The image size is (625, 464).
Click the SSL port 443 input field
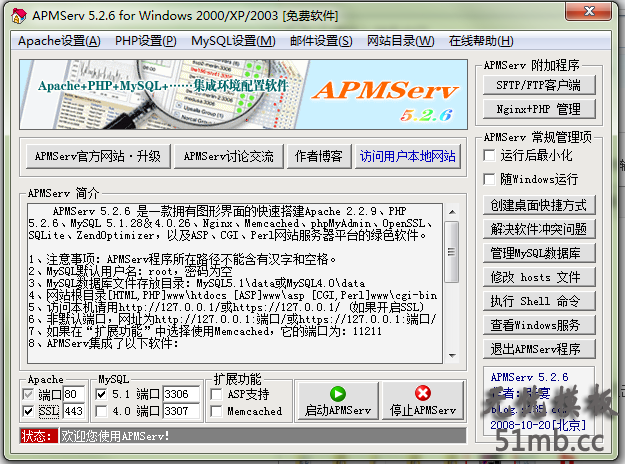[74, 411]
